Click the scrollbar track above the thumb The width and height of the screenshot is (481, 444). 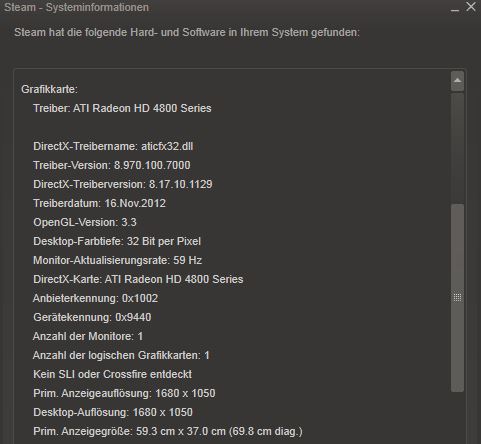(457, 148)
